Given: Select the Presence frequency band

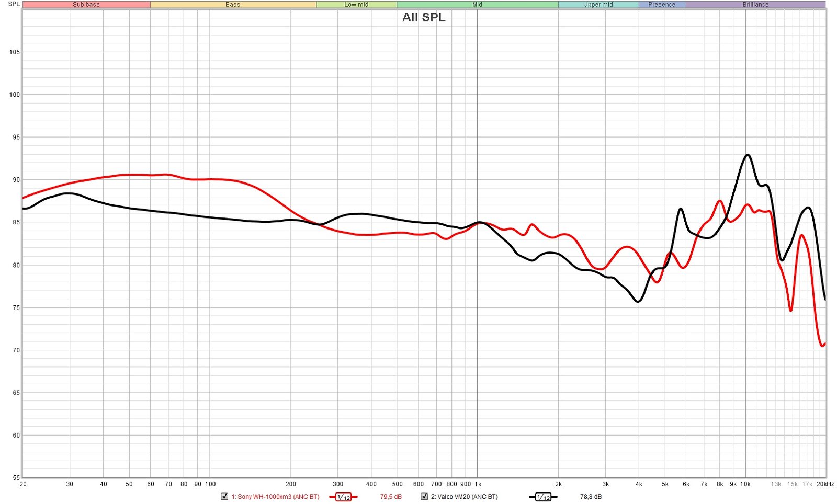Looking at the screenshot, I should (x=662, y=5).
